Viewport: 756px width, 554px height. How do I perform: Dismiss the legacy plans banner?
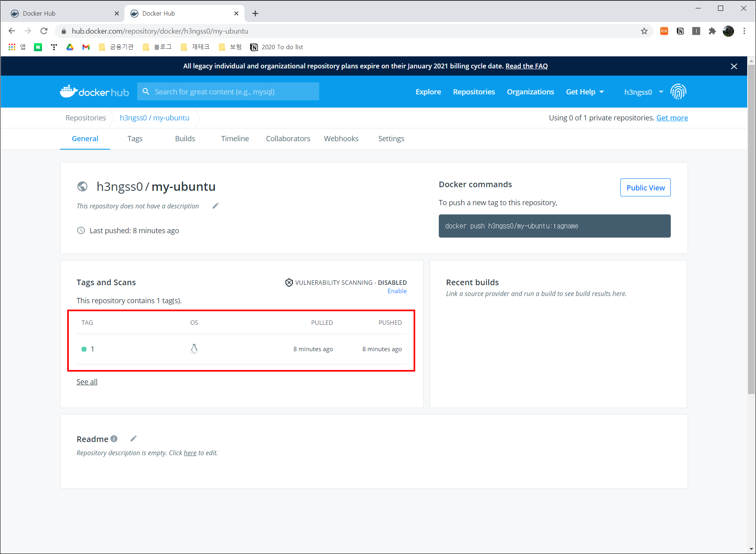pyautogui.click(x=734, y=66)
